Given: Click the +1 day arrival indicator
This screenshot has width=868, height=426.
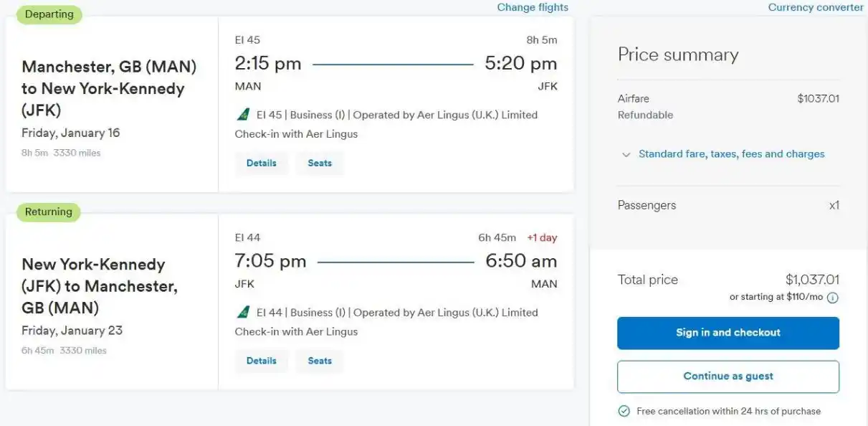Looking at the screenshot, I should (x=542, y=238).
